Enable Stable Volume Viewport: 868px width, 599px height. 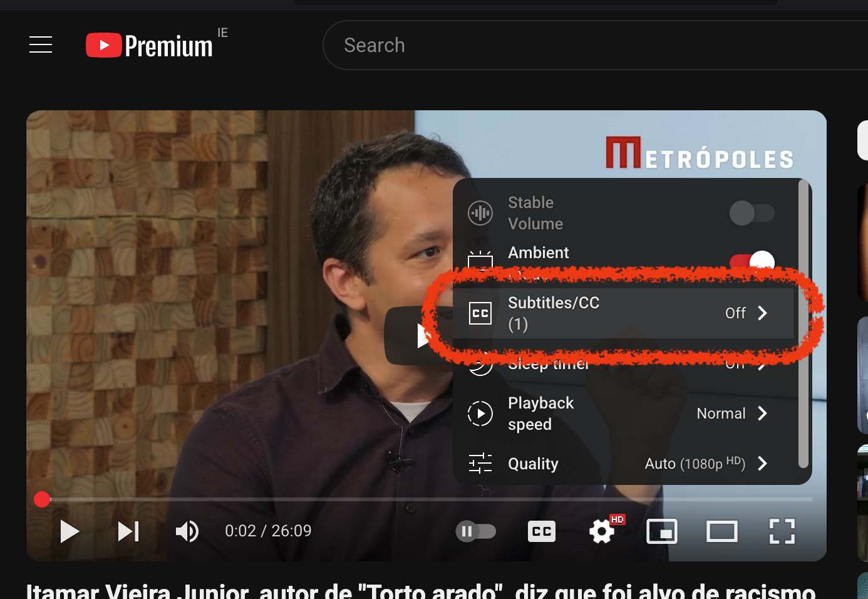752,213
